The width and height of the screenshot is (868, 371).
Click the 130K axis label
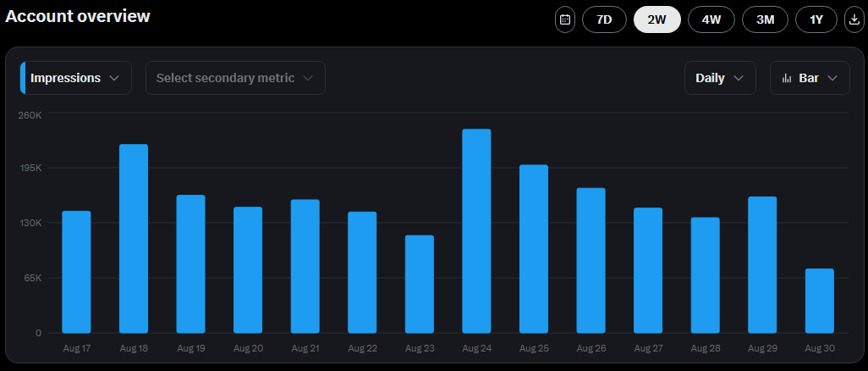[x=31, y=223]
